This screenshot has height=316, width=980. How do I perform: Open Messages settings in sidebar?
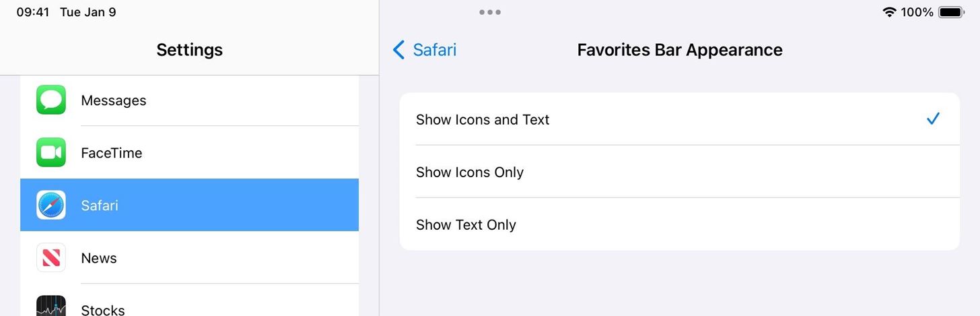pos(202,100)
